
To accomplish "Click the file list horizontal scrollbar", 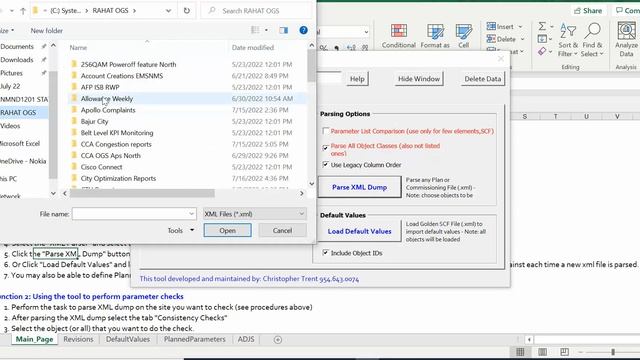I will coord(142,193).
